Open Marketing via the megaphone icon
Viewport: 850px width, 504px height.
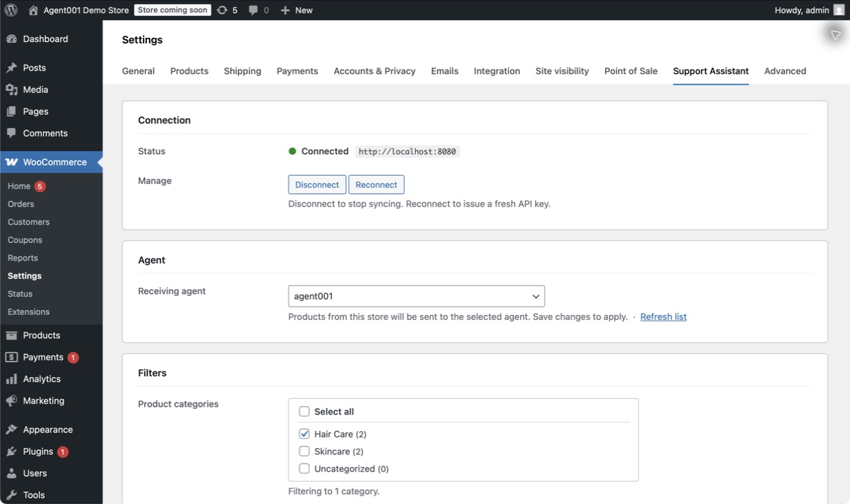(11, 401)
